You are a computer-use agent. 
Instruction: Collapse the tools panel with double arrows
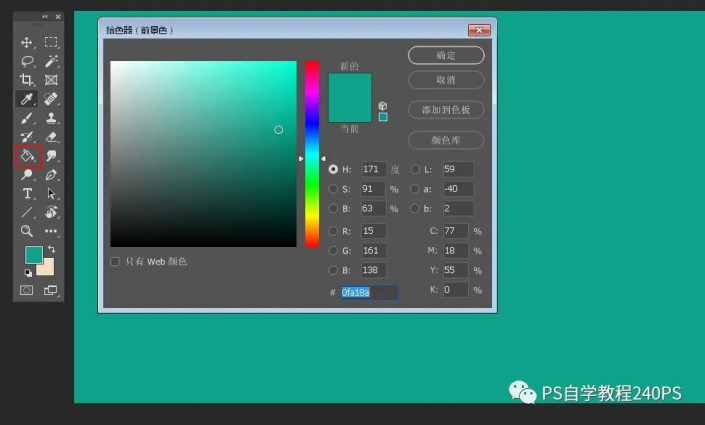pos(45,17)
